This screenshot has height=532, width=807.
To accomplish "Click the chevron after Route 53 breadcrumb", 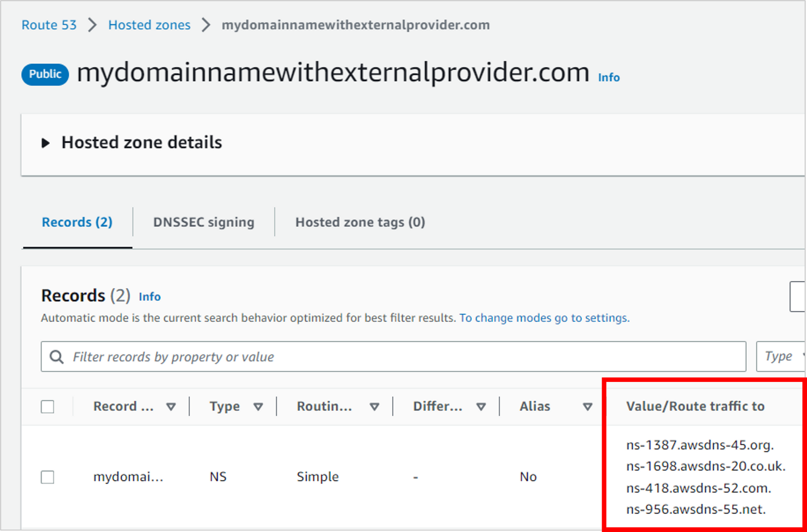I will (x=92, y=25).
